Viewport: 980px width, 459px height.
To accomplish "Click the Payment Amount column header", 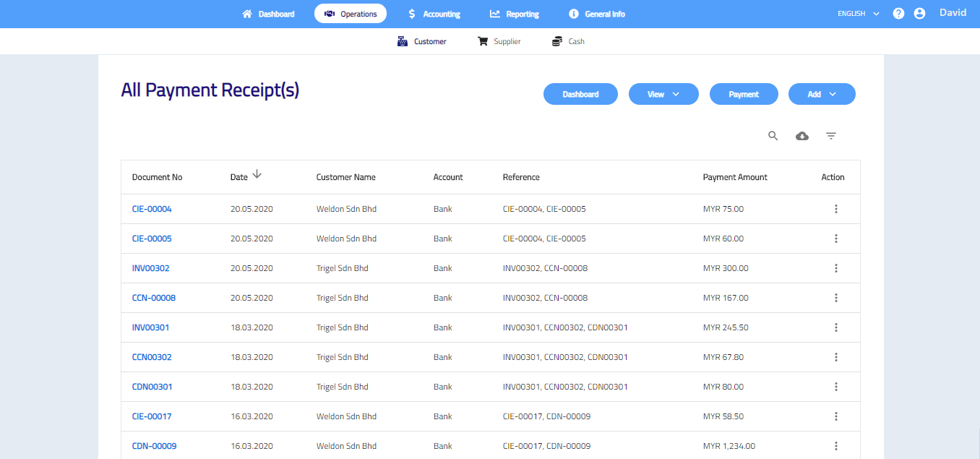I will [x=734, y=177].
